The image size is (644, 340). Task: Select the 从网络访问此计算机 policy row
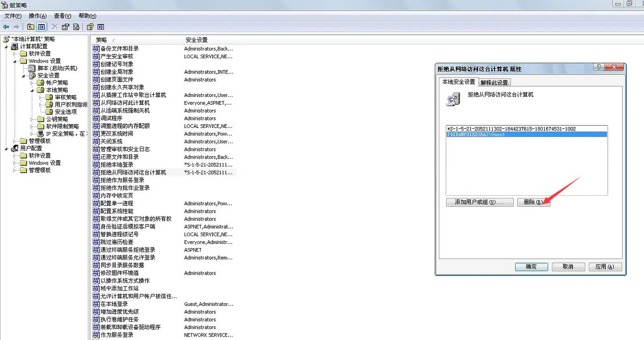[164, 102]
